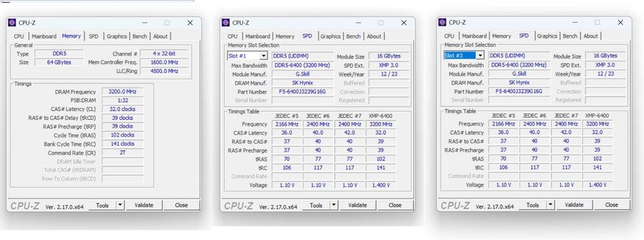Switch to CPU tab in middle window
This screenshot has height=240, width=644.
point(232,36)
